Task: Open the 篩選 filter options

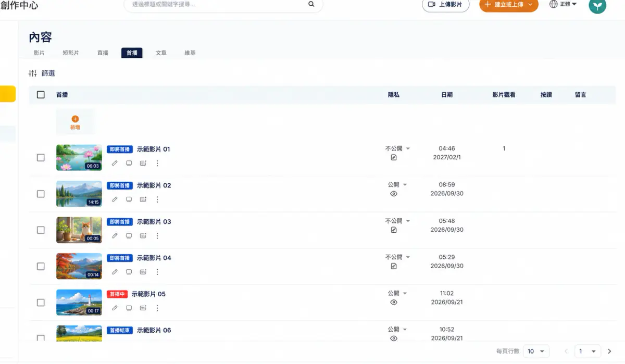Action: click(42, 73)
